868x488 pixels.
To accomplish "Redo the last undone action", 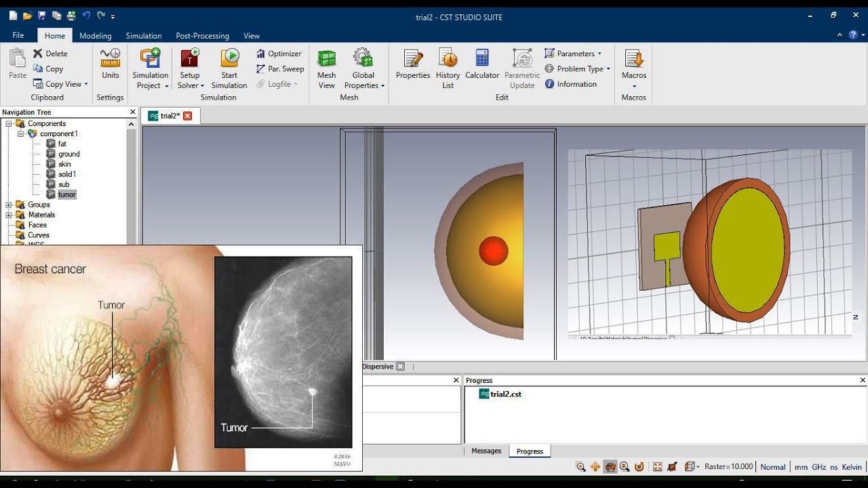I will click(x=101, y=16).
